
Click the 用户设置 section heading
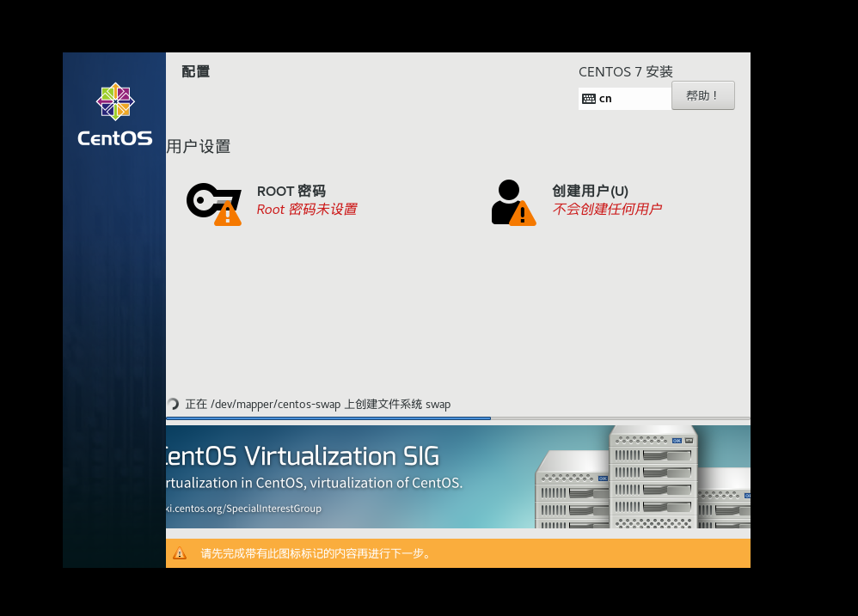[x=198, y=147]
